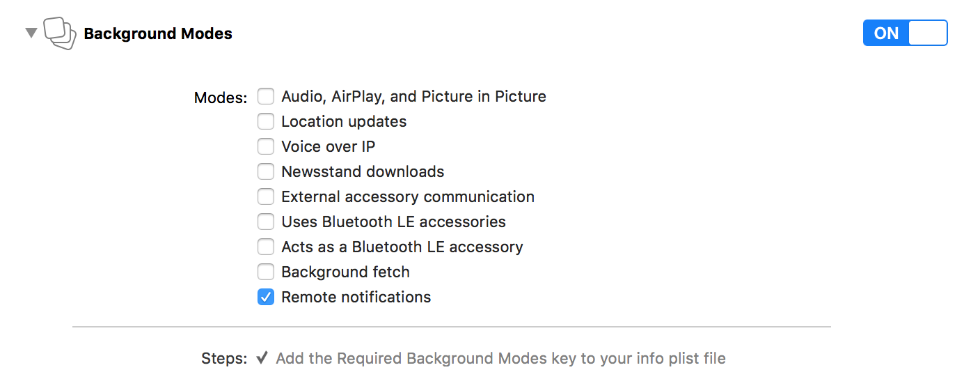
Task: Turn off the Background Modes switch
Action: (905, 33)
